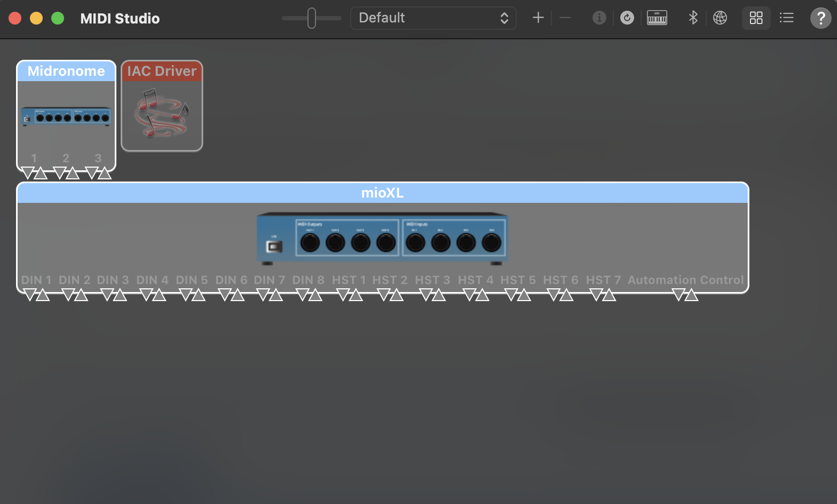The height and width of the screenshot is (504, 837).
Task: Select the mioXL device title bar
Action: [x=382, y=193]
